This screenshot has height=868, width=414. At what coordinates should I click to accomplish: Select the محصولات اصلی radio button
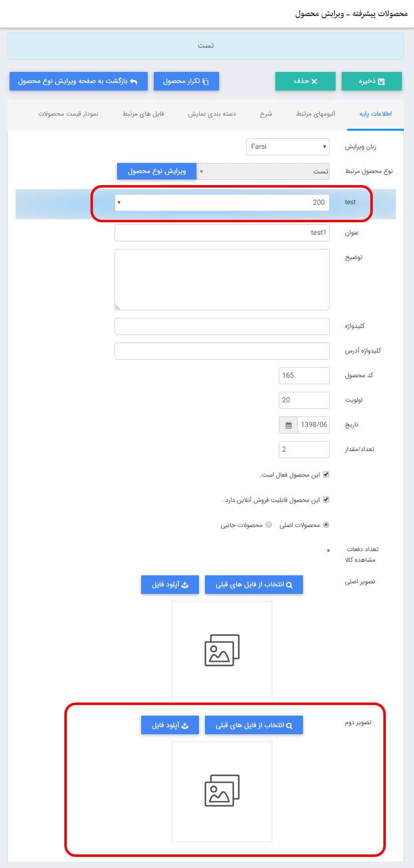(326, 525)
